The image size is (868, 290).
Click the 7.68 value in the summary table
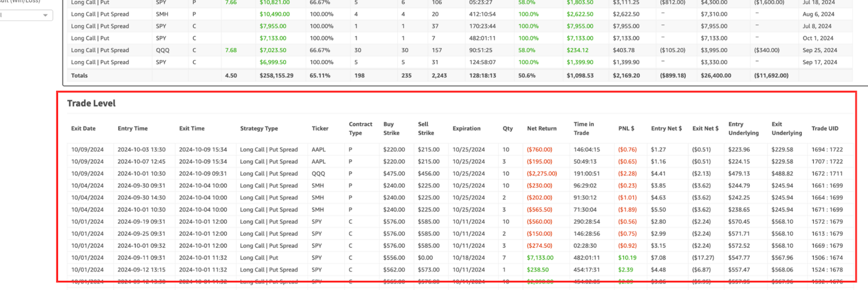[231, 50]
